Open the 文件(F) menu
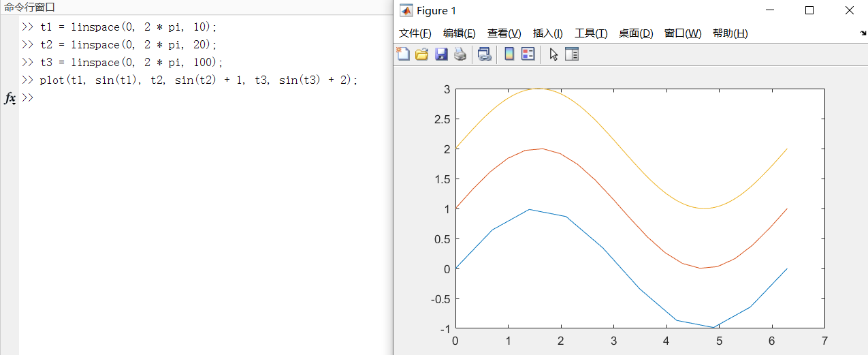The image size is (868, 355). pyautogui.click(x=415, y=33)
